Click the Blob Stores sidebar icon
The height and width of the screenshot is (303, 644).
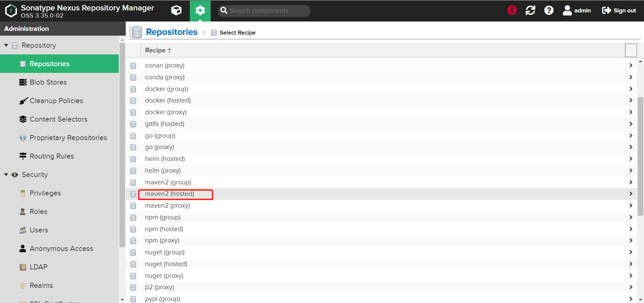point(23,82)
